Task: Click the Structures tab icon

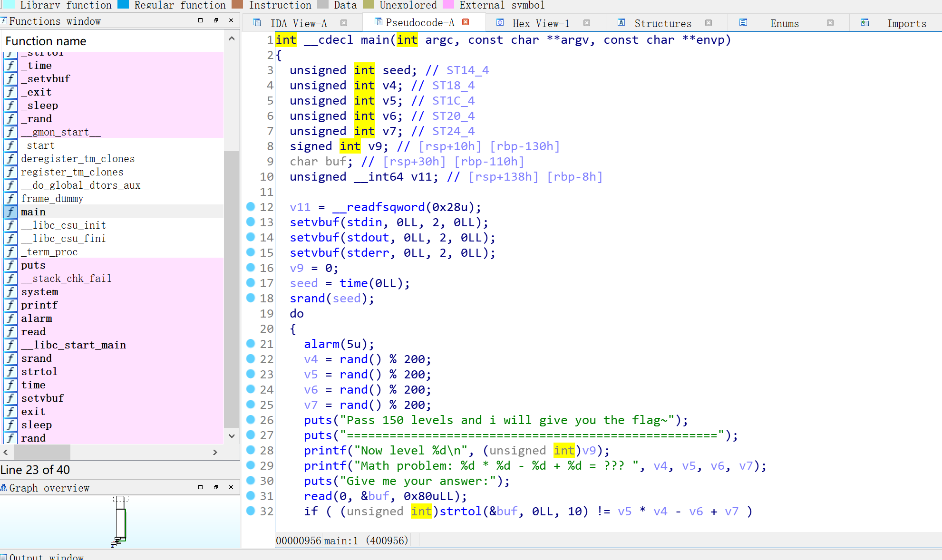Action: point(621,23)
